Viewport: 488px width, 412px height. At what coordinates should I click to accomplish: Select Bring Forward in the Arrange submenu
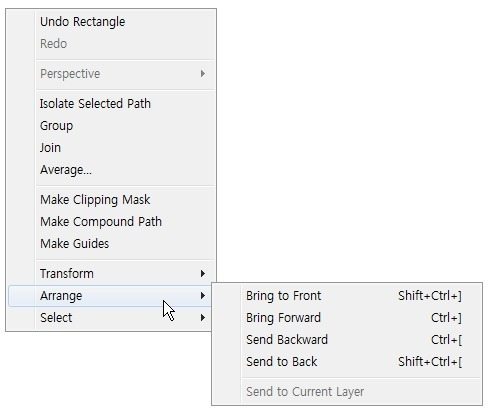[x=347, y=318]
